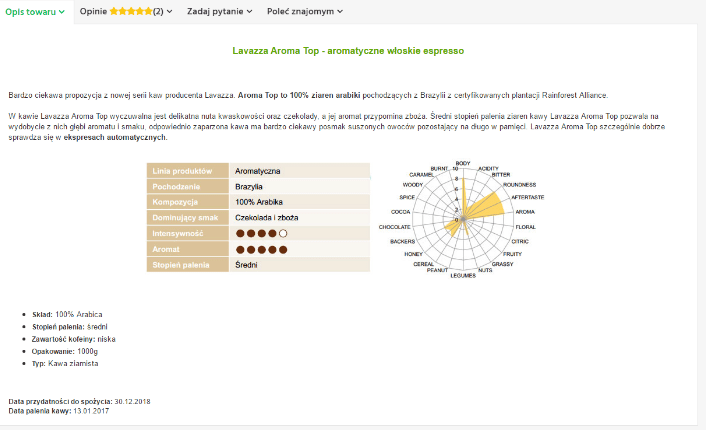The image size is (706, 430).
Task: Select the Poleć znajomym tab
Action: click(305, 12)
